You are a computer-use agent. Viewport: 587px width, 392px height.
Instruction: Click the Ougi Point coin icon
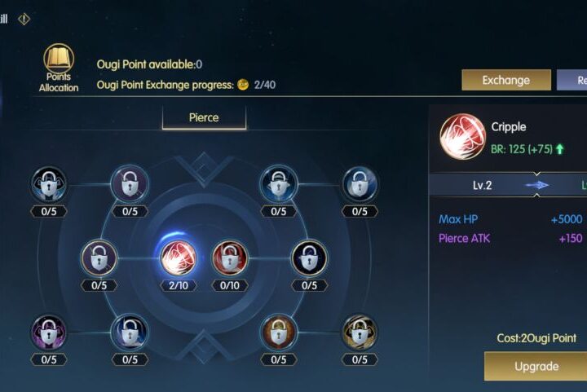[x=243, y=85]
